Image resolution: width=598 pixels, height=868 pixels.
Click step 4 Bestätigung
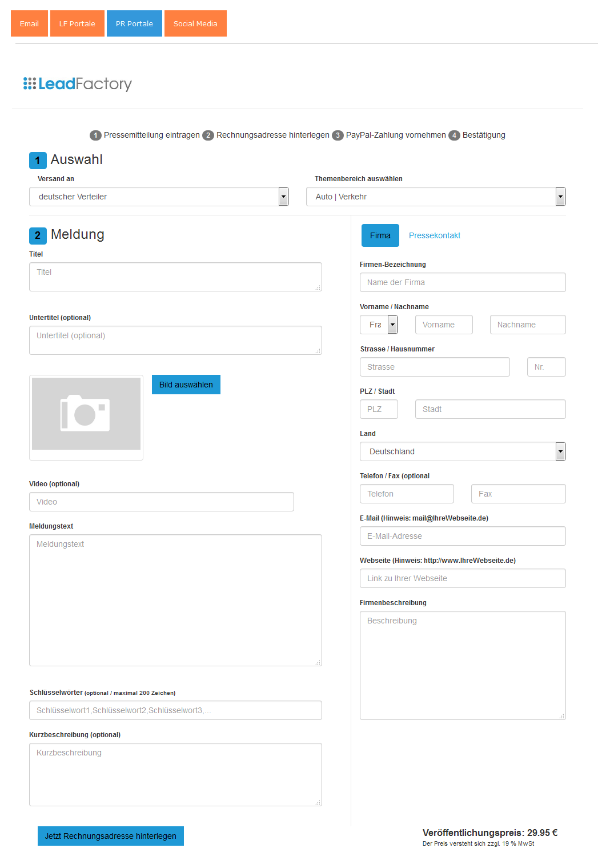(477, 135)
